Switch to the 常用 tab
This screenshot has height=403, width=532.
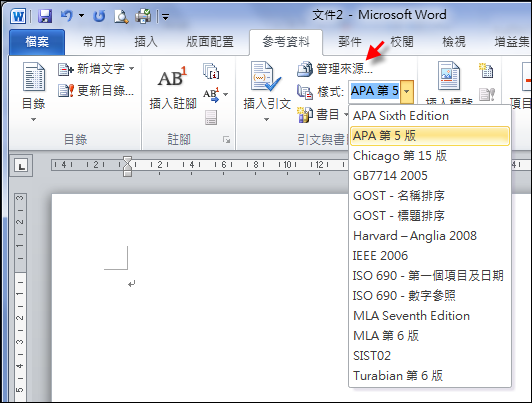coord(94,42)
